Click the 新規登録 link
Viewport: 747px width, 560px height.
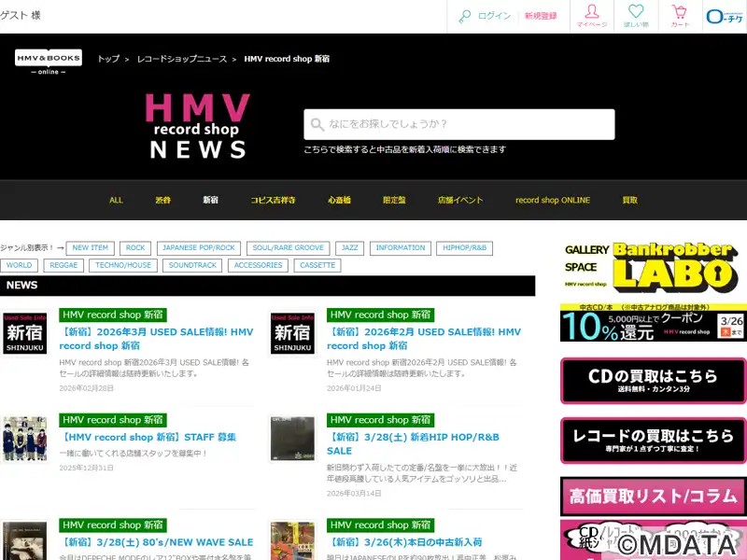coord(541,16)
